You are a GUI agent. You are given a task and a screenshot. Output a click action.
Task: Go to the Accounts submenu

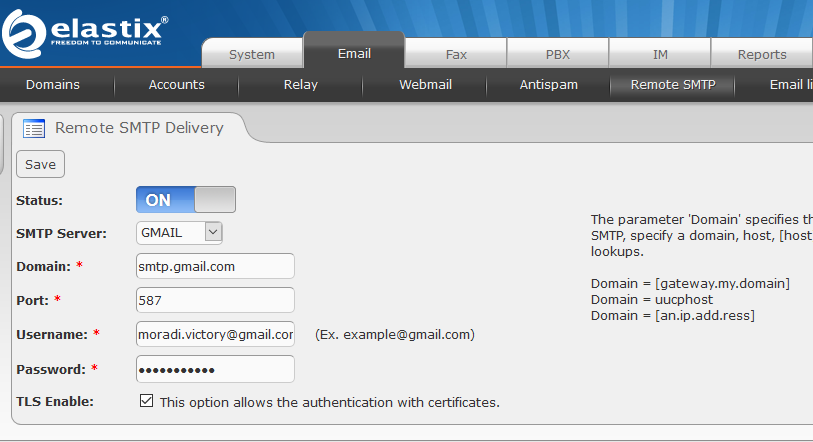(x=177, y=85)
